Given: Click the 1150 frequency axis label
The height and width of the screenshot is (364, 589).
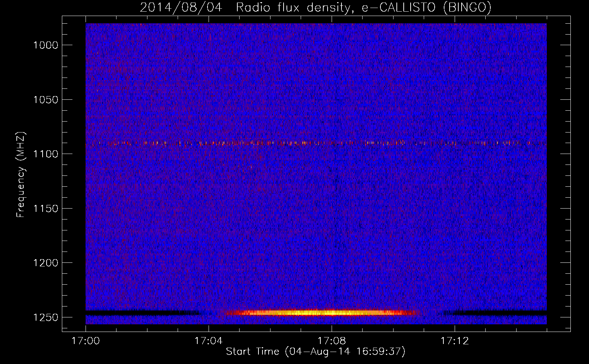Looking at the screenshot, I should 46,209.
